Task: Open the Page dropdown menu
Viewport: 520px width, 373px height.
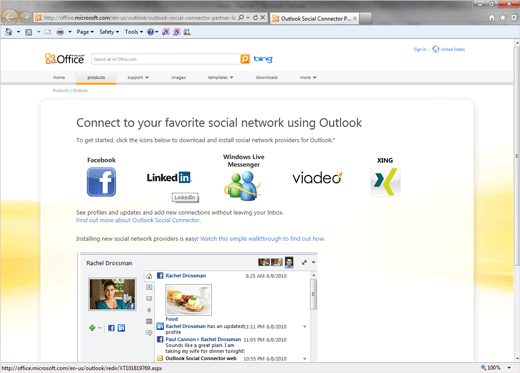Action: click(x=85, y=32)
